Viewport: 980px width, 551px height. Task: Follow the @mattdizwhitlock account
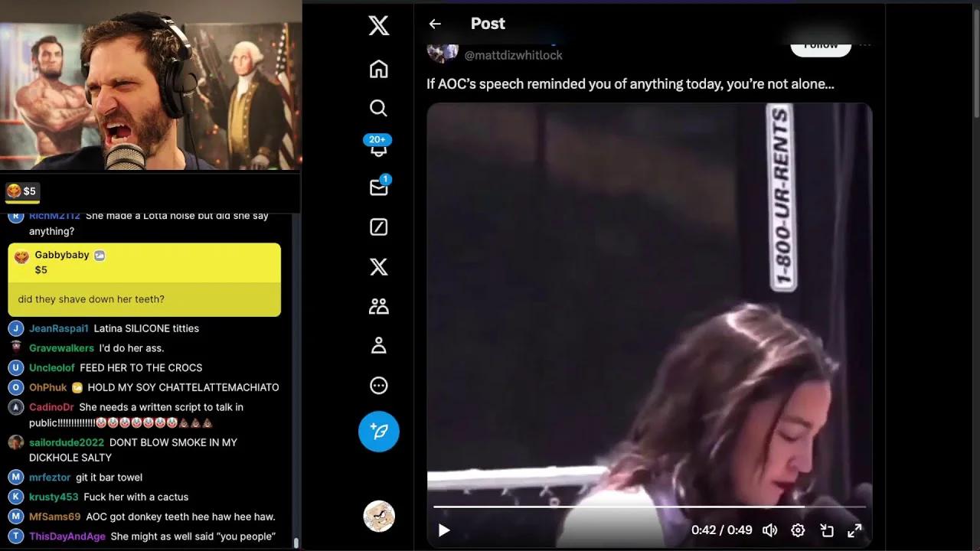[821, 45]
